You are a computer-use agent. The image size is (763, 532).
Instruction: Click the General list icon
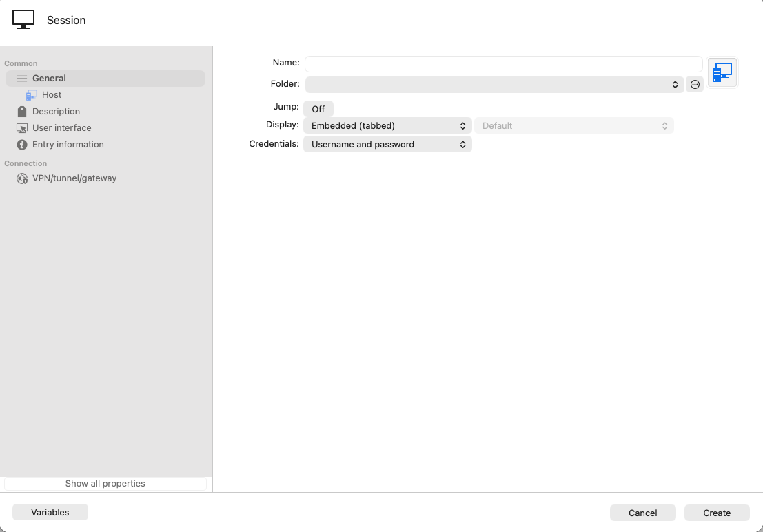pyautogui.click(x=22, y=79)
